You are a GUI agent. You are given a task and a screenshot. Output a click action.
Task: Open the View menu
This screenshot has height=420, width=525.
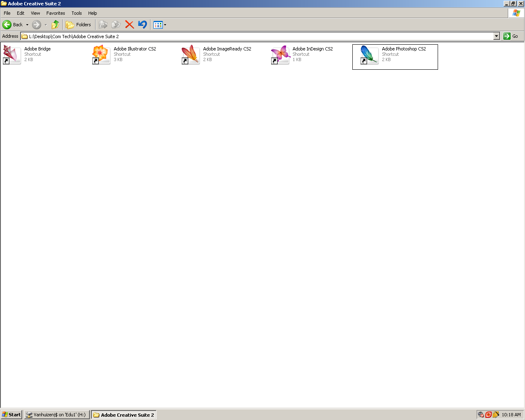pyautogui.click(x=35, y=13)
